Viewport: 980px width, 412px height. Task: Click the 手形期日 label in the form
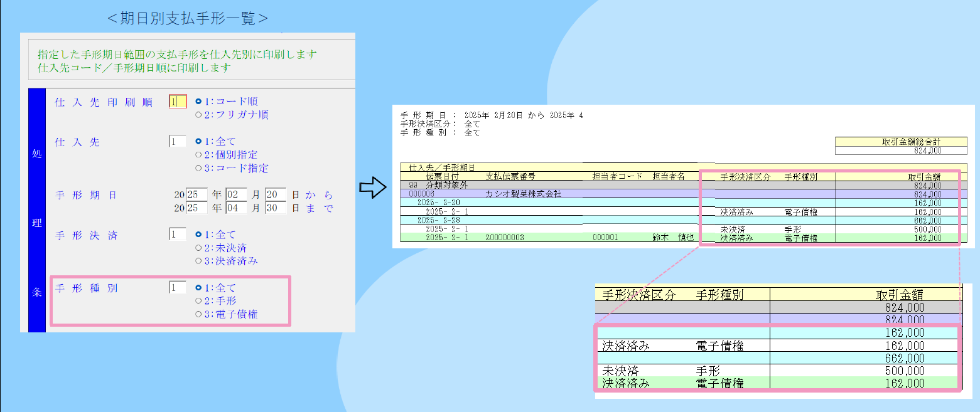(86, 196)
